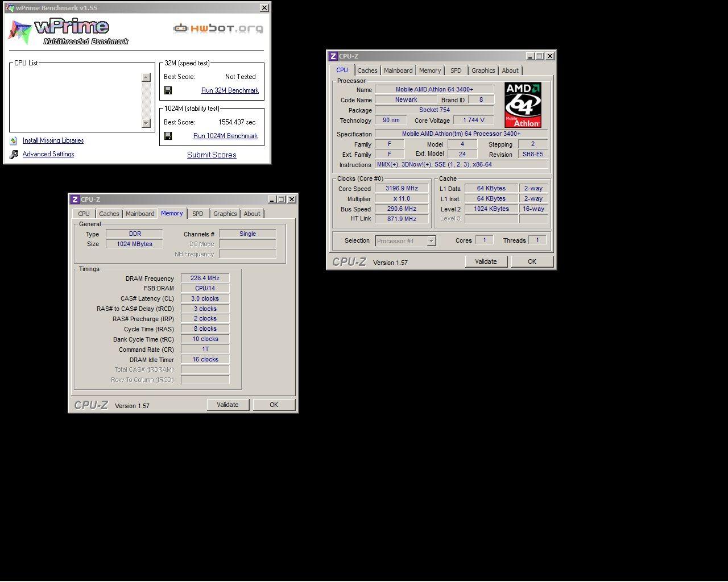The width and height of the screenshot is (728, 582).
Task: Minimize the CPU-Z CPU window
Action: coord(530,56)
